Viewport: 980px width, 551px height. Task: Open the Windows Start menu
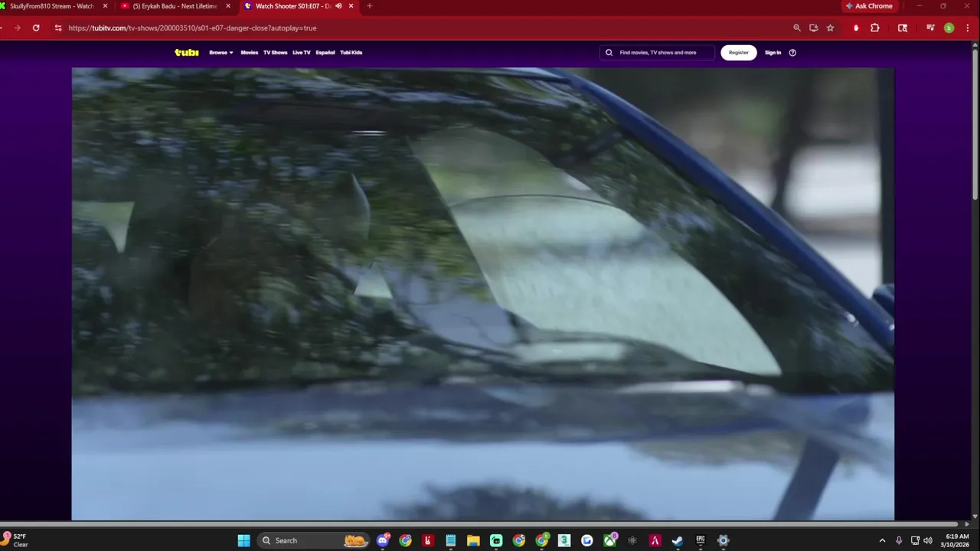click(x=243, y=540)
